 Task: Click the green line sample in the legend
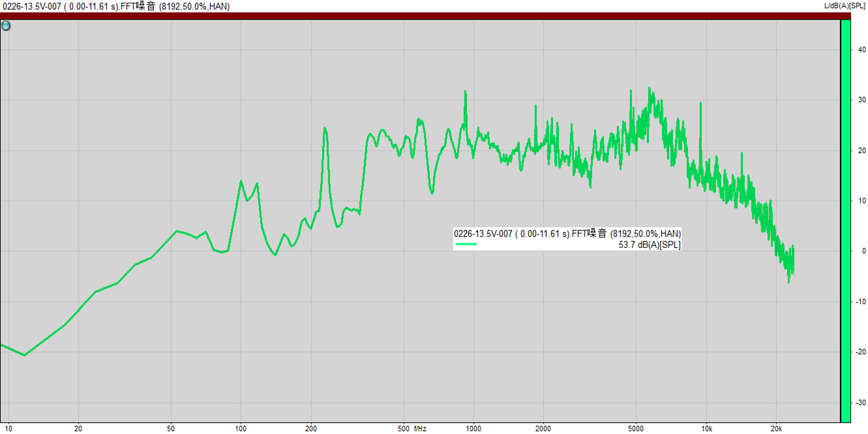(466, 245)
